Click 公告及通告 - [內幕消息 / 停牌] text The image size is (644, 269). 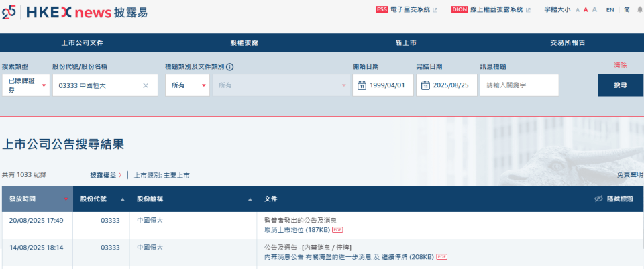pos(308,248)
